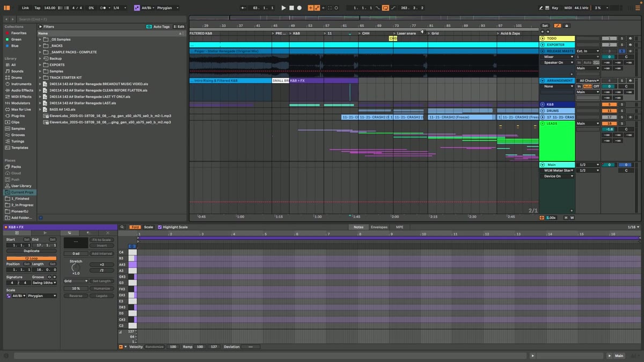The height and width of the screenshot is (362, 644).
Task: Solo the TODO track
Action: click(x=622, y=39)
